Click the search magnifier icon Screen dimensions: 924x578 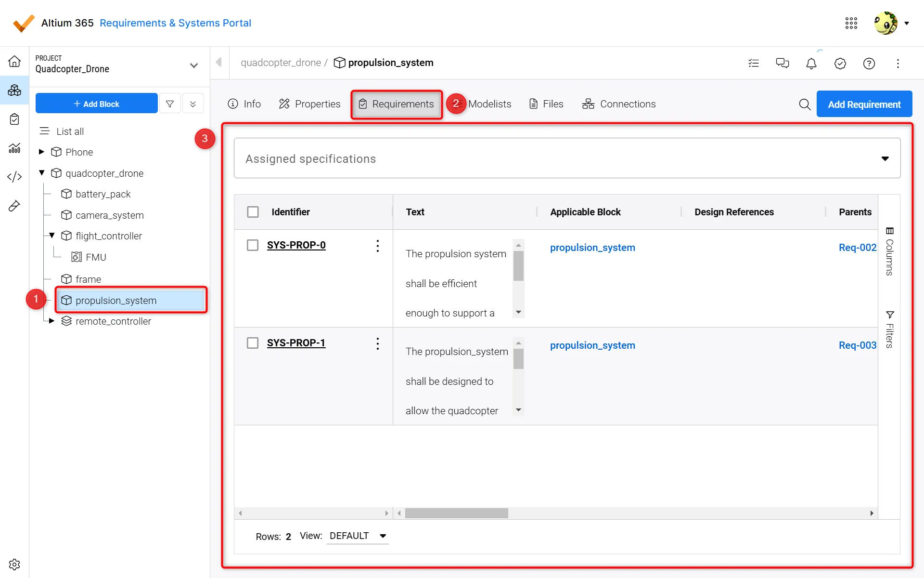pos(804,104)
